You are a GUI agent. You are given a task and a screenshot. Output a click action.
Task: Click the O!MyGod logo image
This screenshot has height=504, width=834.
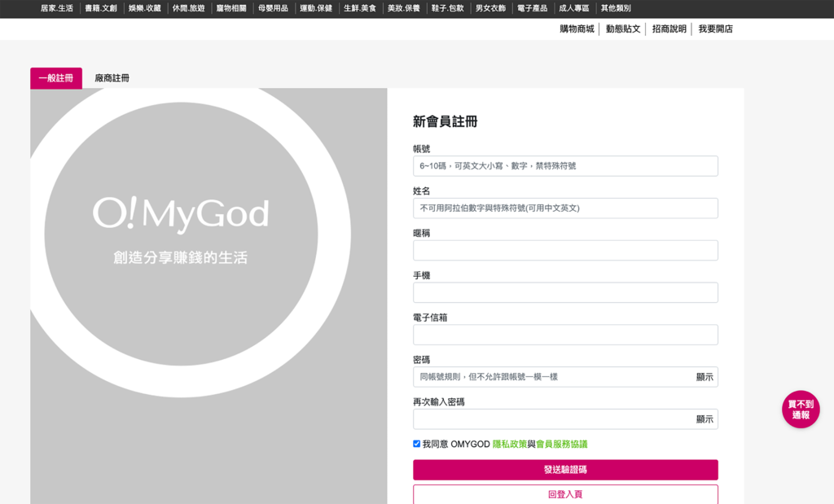point(181,213)
